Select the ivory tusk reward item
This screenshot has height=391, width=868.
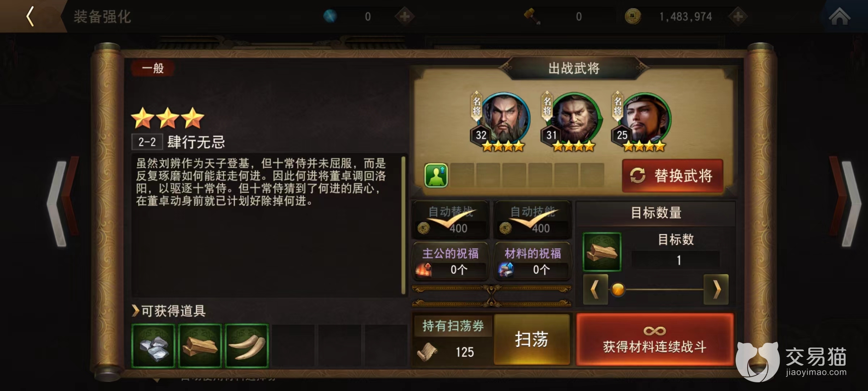point(247,346)
